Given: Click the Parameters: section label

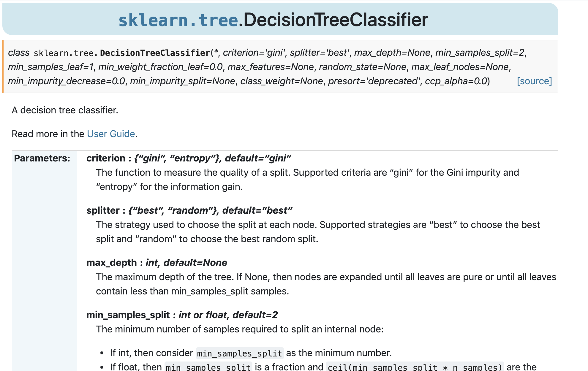Looking at the screenshot, I should point(42,158).
